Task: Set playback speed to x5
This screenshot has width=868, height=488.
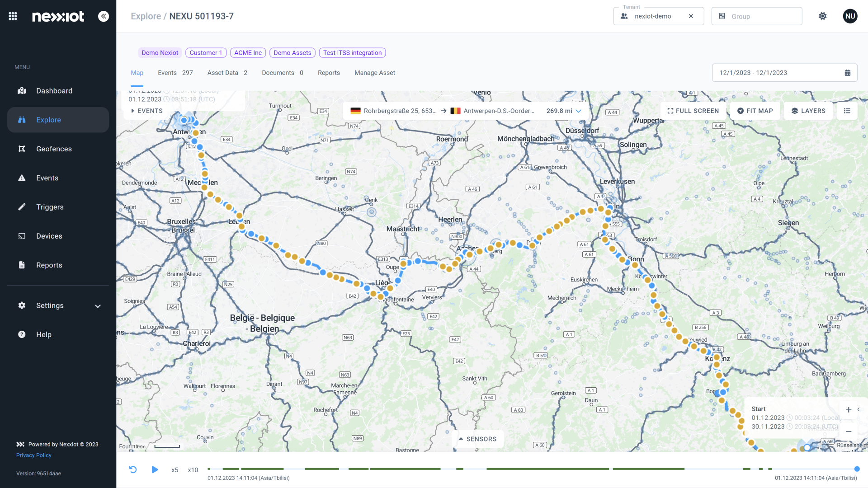Action: click(x=175, y=470)
